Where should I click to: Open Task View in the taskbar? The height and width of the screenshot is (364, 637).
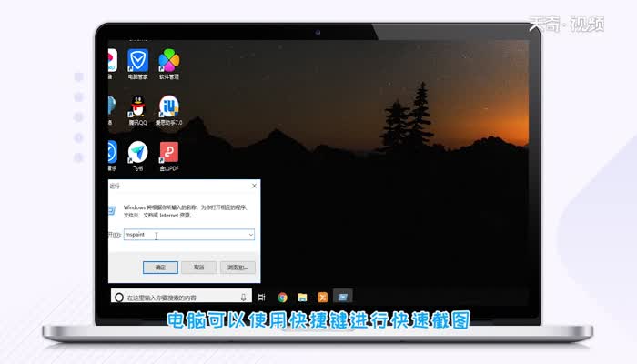262,298
